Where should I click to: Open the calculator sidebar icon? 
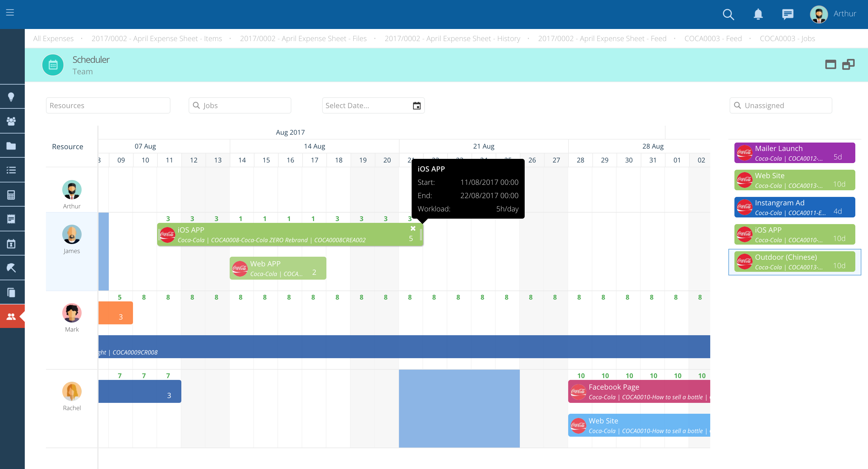coord(11,194)
